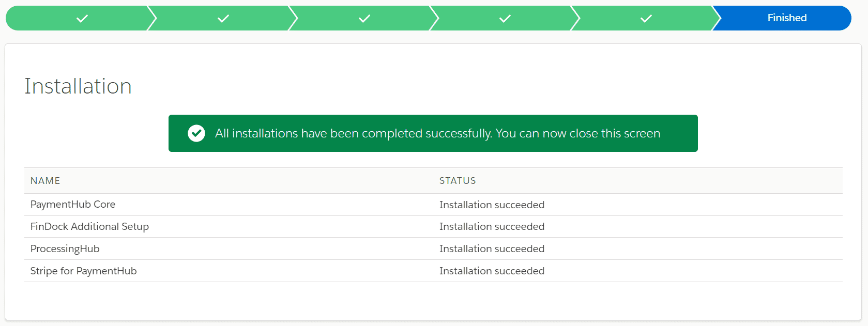The height and width of the screenshot is (326, 868).
Task: Click the second checkmark in the progress bar
Action: [222, 18]
